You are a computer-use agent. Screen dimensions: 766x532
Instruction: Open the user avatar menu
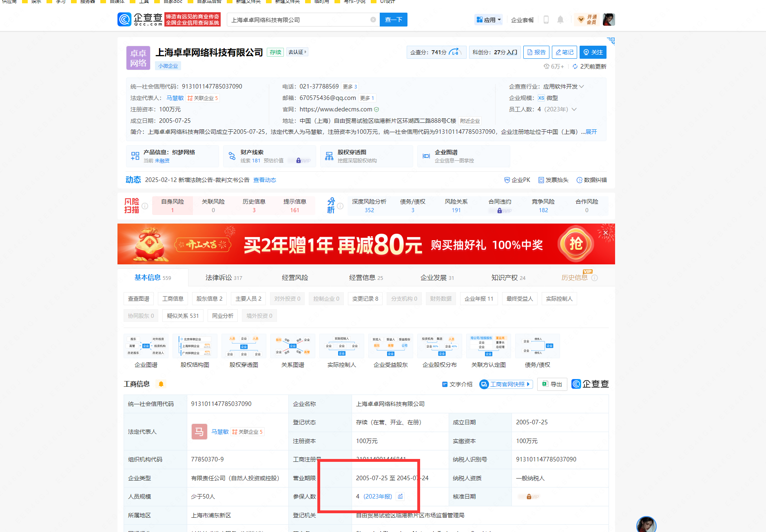[x=609, y=19]
